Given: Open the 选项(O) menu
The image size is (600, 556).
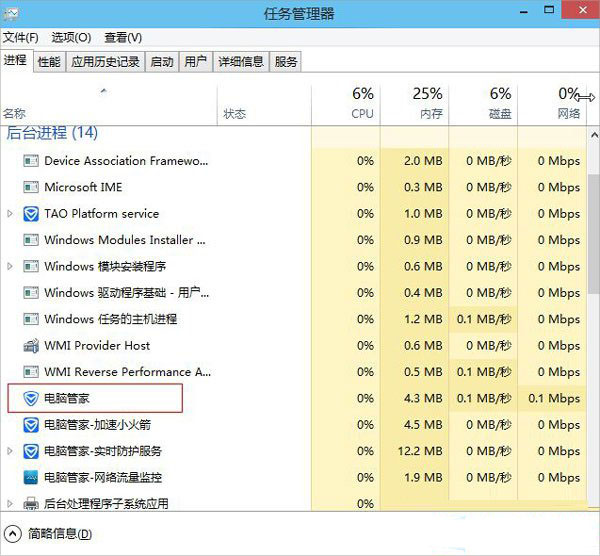Looking at the screenshot, I should (x=71, y=38).
